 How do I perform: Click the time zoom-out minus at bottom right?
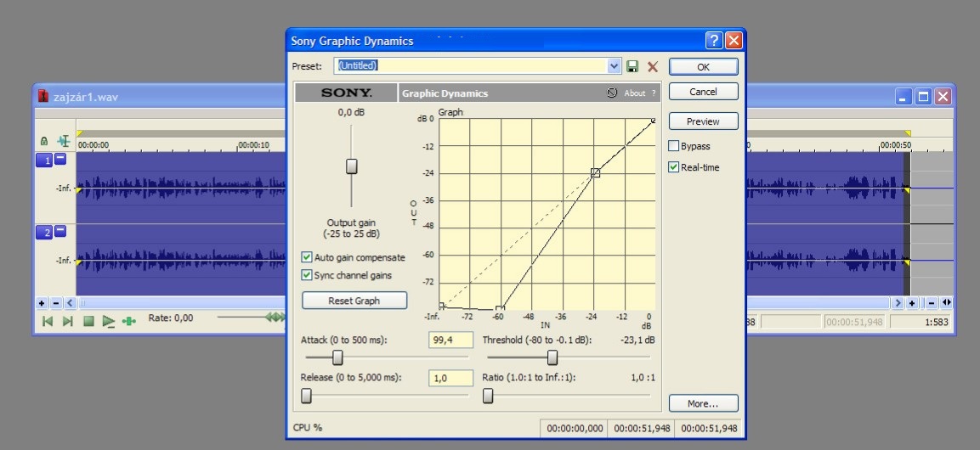coord(932,303)
